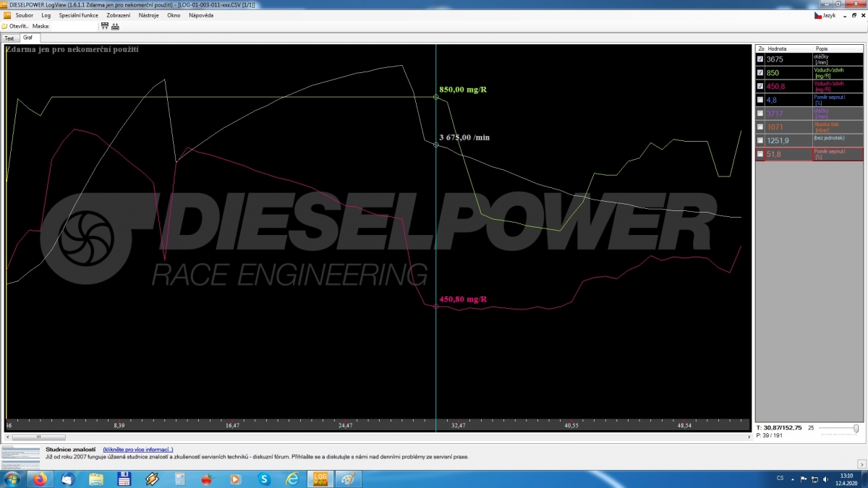
Task: Click the 3675 value cell
Action: pyautogui.click(x=788, y=59)
